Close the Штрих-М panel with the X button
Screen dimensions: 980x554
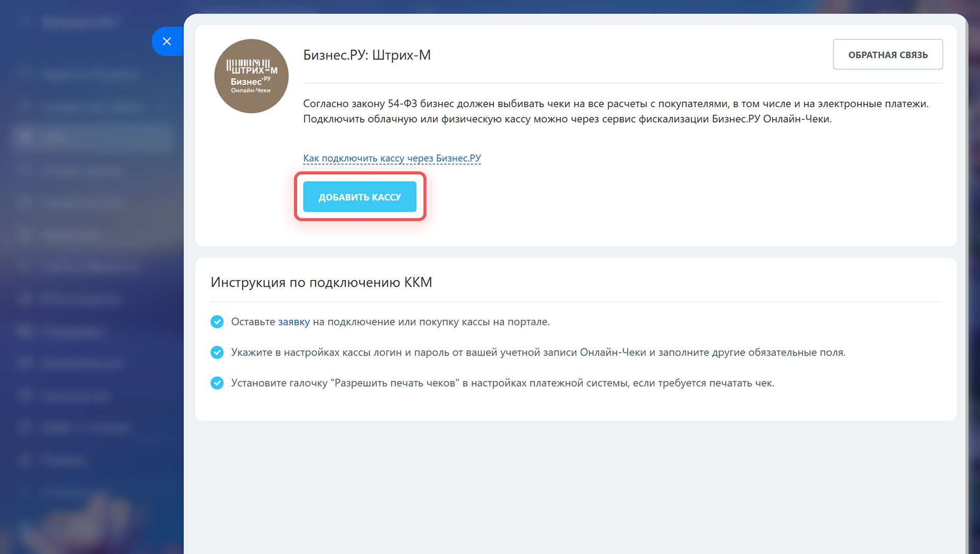coord(167,41)
